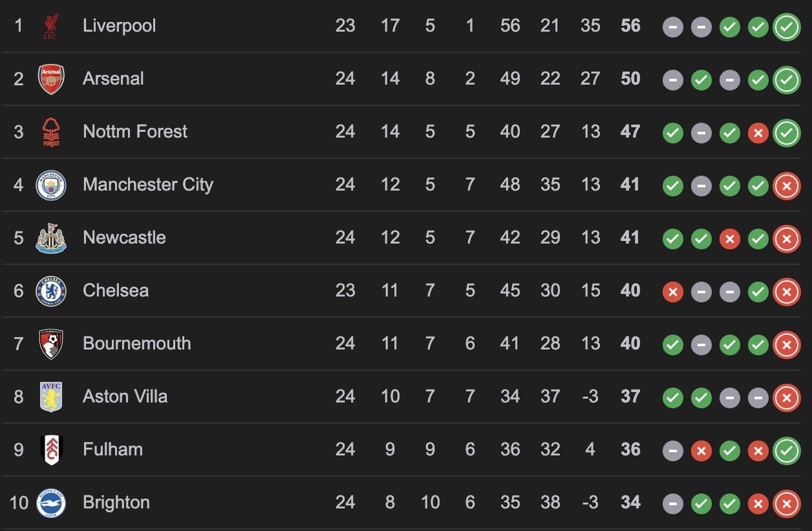Click the Aston Villa club crest

pos(50,397)
